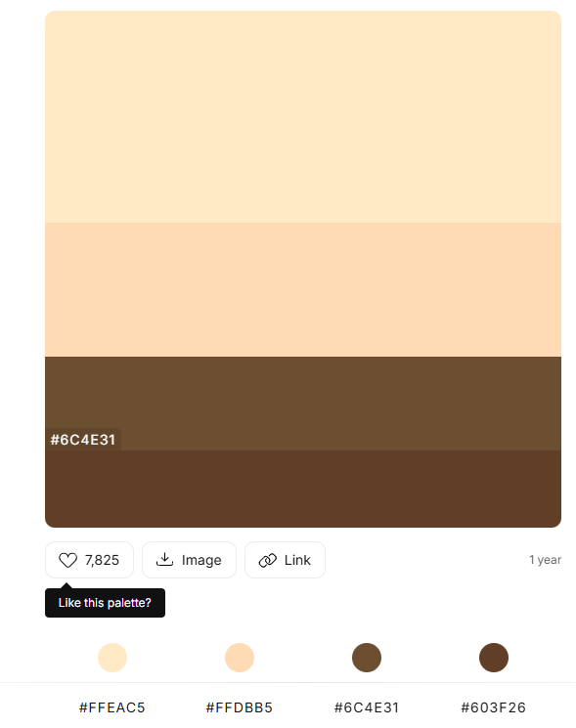Click the download icon in the Image button

[164, 560]
